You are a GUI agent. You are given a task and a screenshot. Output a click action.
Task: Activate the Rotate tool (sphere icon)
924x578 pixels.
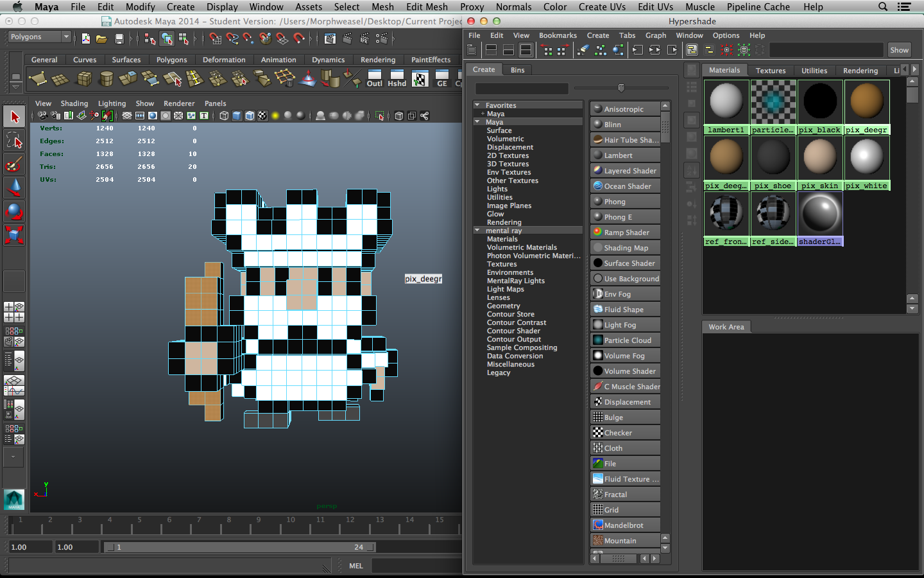coord(14,211)
